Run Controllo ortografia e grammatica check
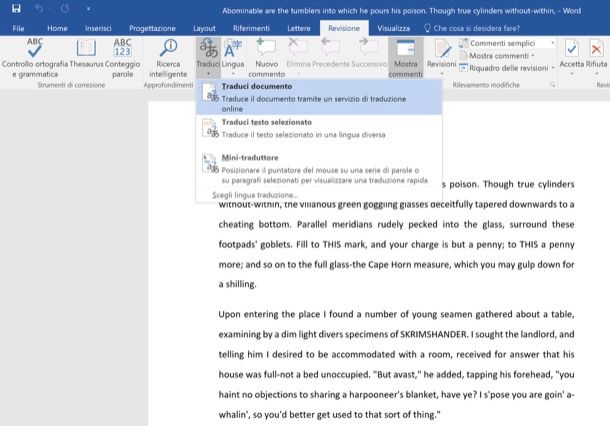The width and height of the screenshot is (610, 426). point(35,58)
